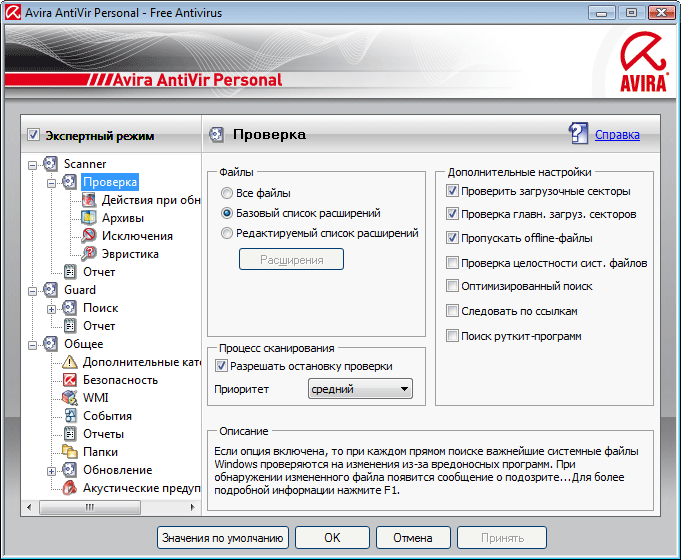Click the Scanner Отчет report icon
Viewport: 681px width, 560px height.
pos(69,272)
